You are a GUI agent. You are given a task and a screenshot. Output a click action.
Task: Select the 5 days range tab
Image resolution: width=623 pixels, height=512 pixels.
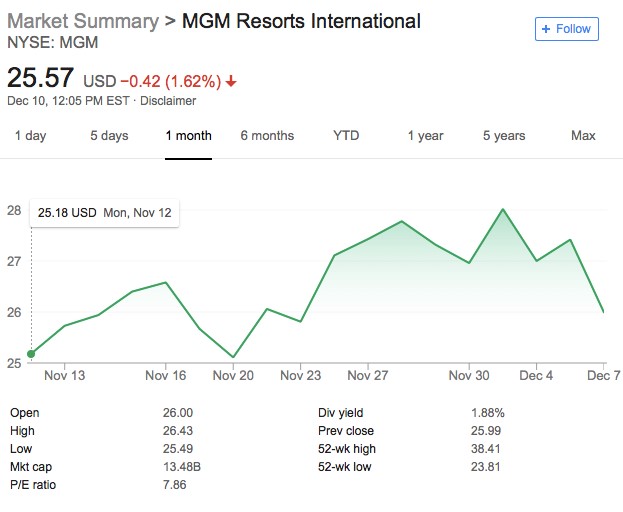tap(109, 136)
